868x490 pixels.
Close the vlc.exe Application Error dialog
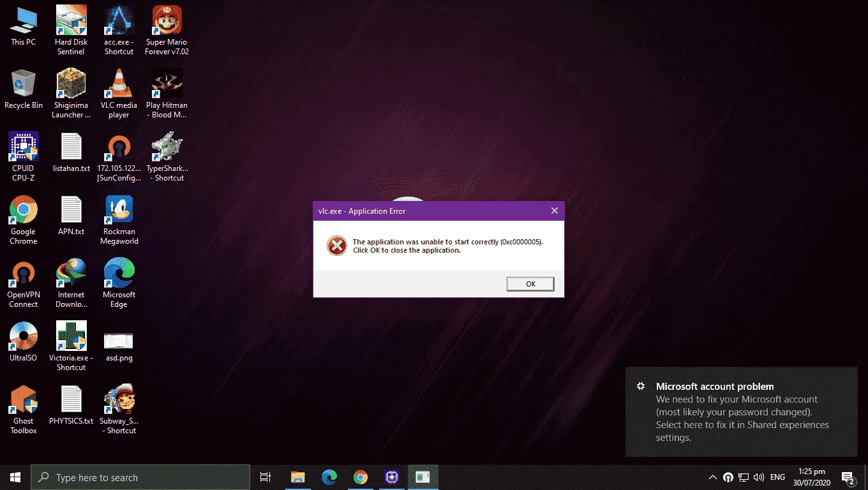pyautogui.click(x=554, y=211)
